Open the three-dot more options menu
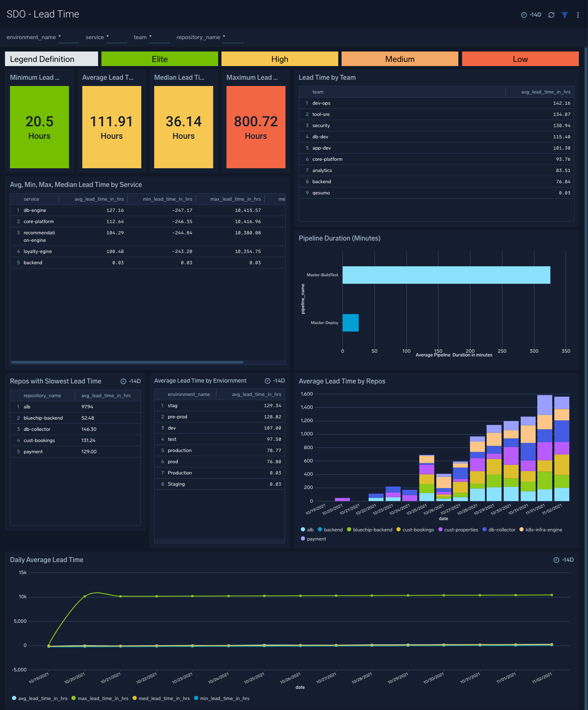This screenshot has height=710, width=588. click(578, 15)
